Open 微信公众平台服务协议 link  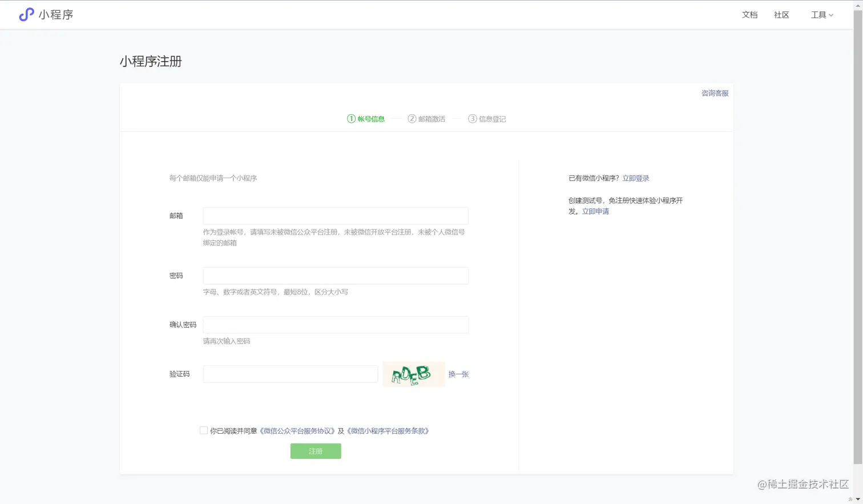coord(297,431)
